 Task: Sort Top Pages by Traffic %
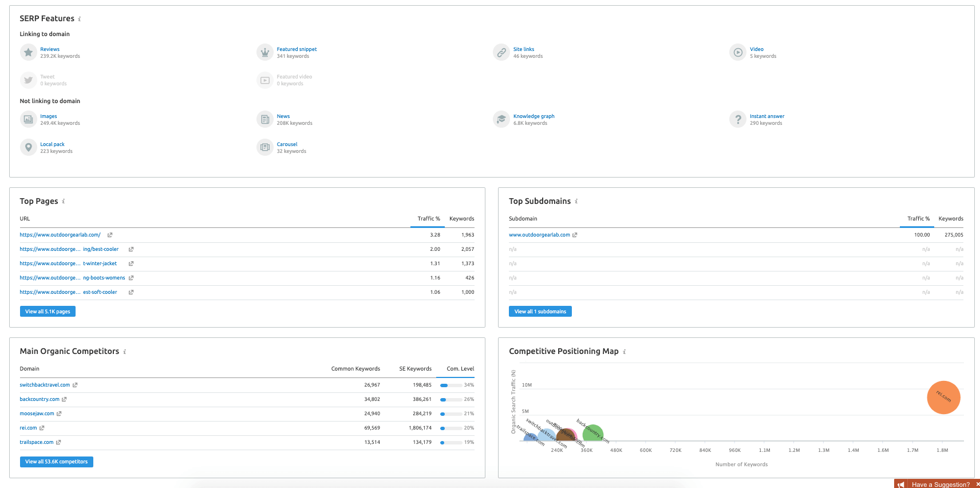point(429,219)
